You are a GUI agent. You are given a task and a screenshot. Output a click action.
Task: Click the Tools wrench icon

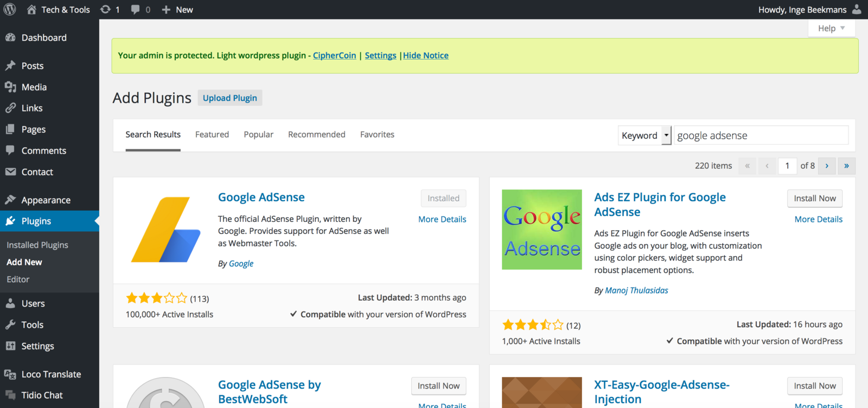pos(10,324)
